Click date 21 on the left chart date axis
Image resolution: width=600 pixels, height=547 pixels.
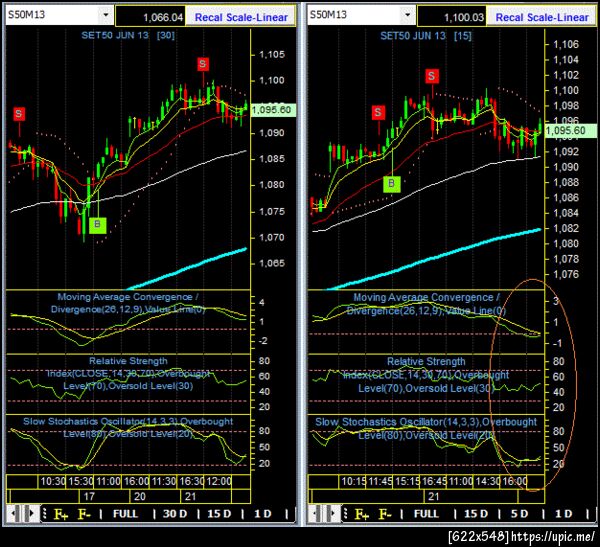(x=190, y=496)
